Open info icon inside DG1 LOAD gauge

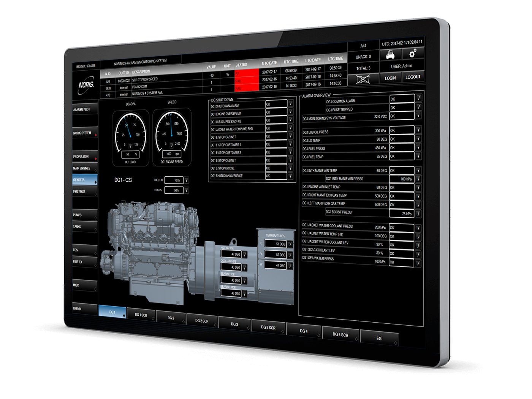pyautogui.click(x=130, y=146)
